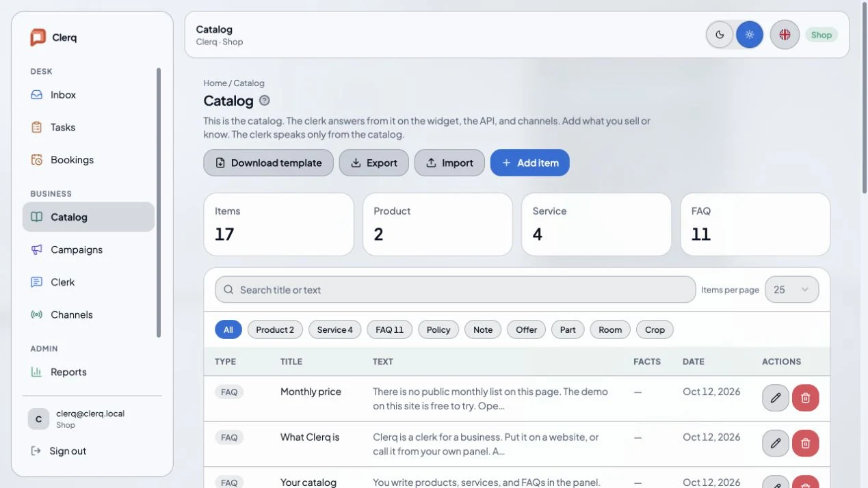Click the page vertical scrollbar
The height and width of the screenshot is (488, 868).
[x=863, y=98]
